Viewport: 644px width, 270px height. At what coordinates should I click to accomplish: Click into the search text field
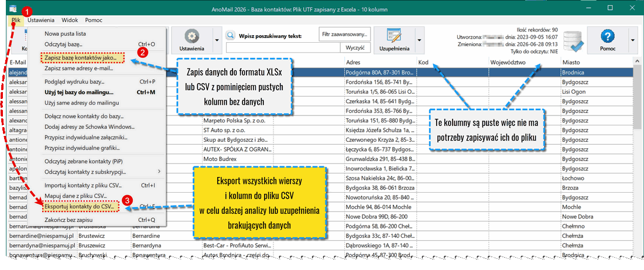pos(283,48)
